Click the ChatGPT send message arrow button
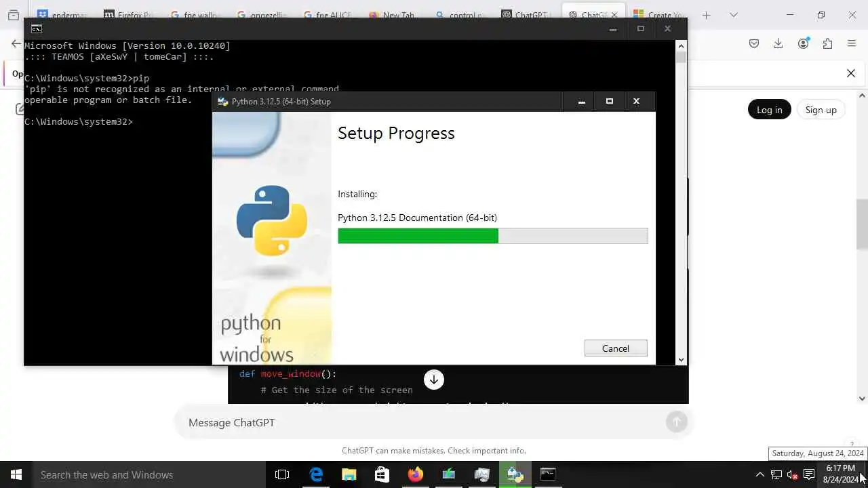The height and width of the screenshot is (488, 868). click(x=676, y=422)
